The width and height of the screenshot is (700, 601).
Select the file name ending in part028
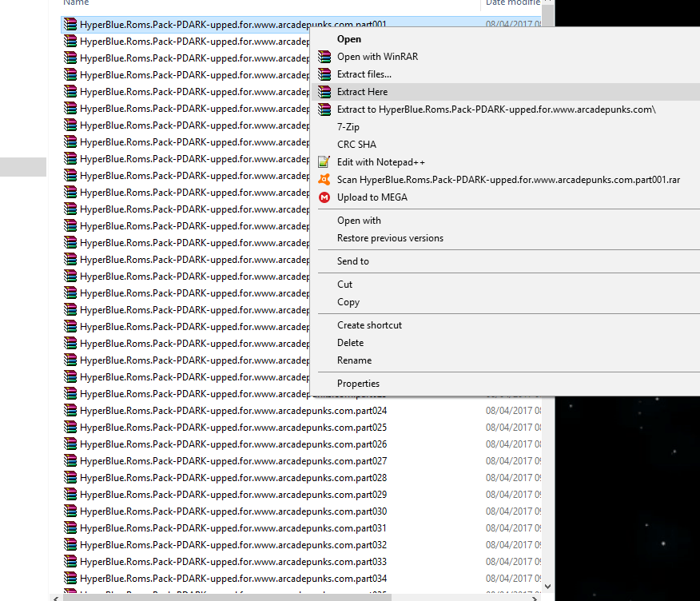233,478
